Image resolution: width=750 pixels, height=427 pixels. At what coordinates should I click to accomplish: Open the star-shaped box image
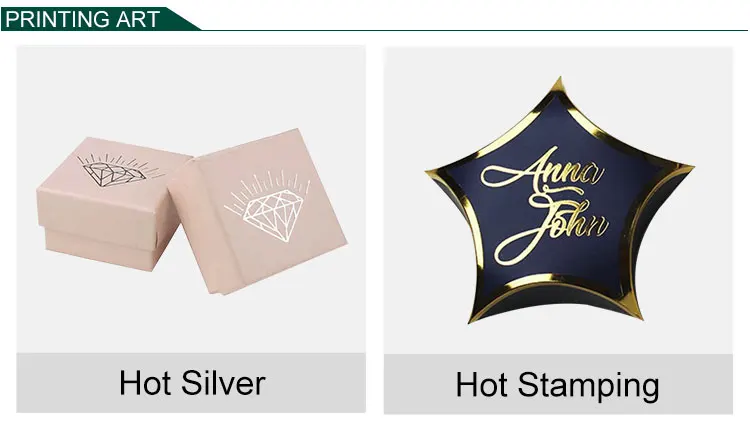point(558,201)
